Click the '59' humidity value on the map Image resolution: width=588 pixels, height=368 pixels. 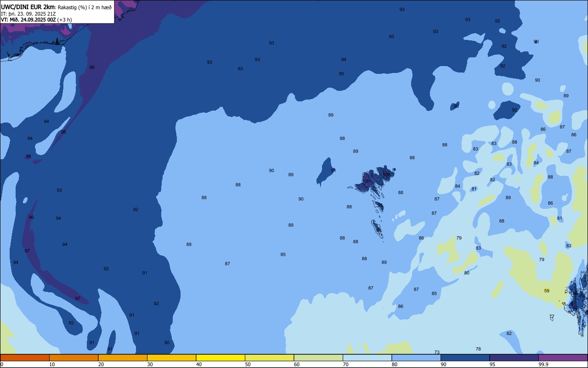click(547, 291)
